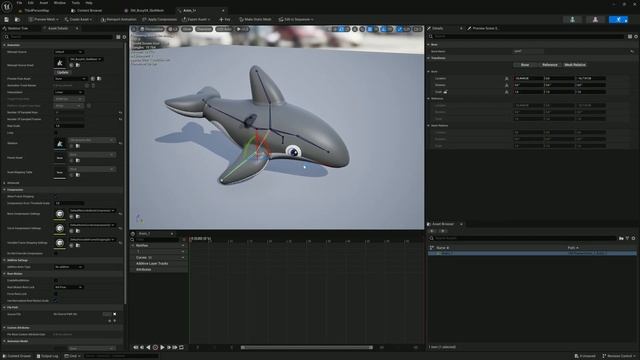The height and width of the screenshot is (360, 640).
Task: Click the Reimport Animation button
Action: [x=118, y=19]
